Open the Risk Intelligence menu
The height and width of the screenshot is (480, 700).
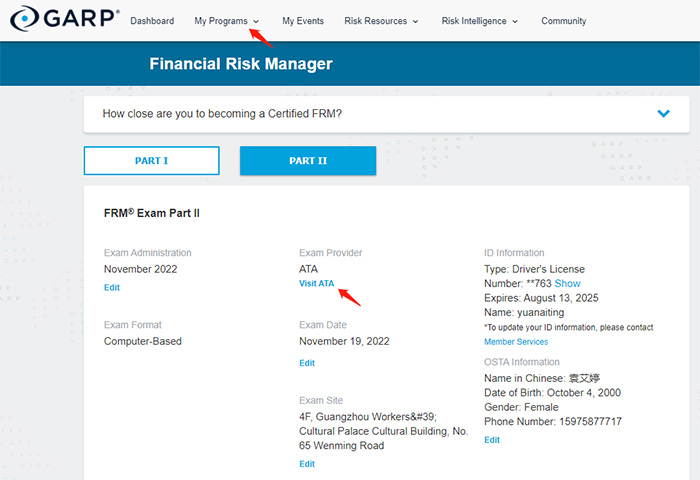[474, 21]
